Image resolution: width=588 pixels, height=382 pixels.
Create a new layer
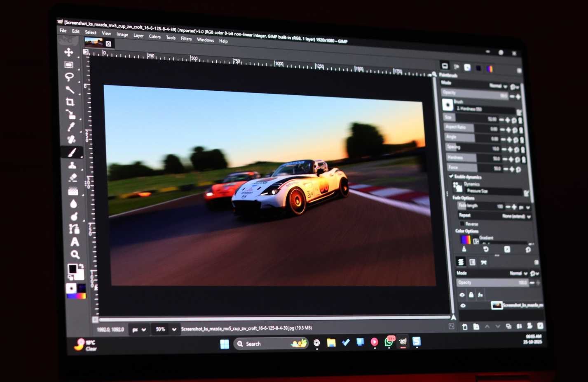pos(465,327)
